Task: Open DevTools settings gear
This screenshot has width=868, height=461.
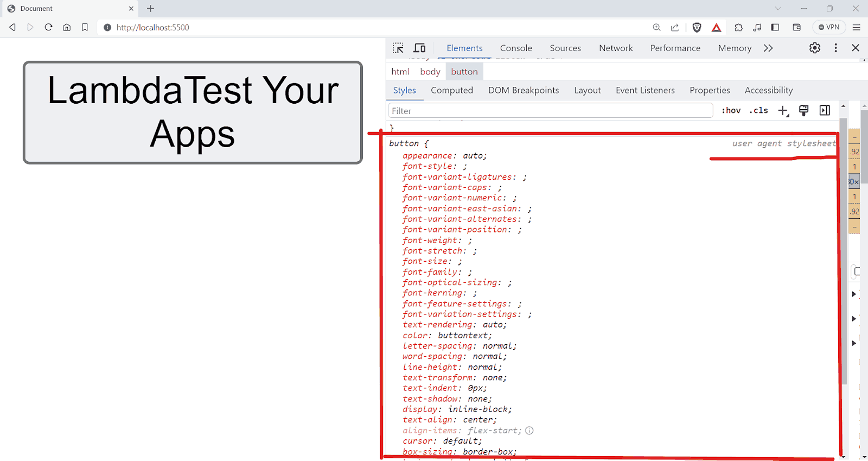Action: [814, 48]
